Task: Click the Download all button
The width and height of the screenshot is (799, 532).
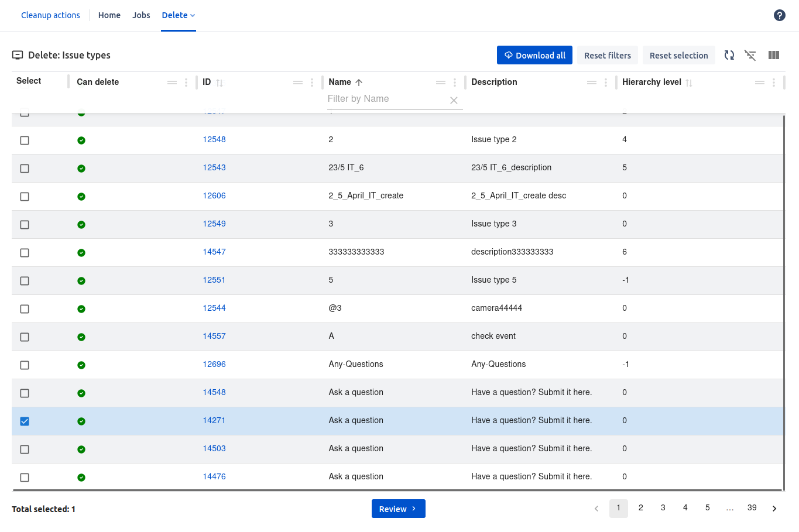Action: point(534,55)
